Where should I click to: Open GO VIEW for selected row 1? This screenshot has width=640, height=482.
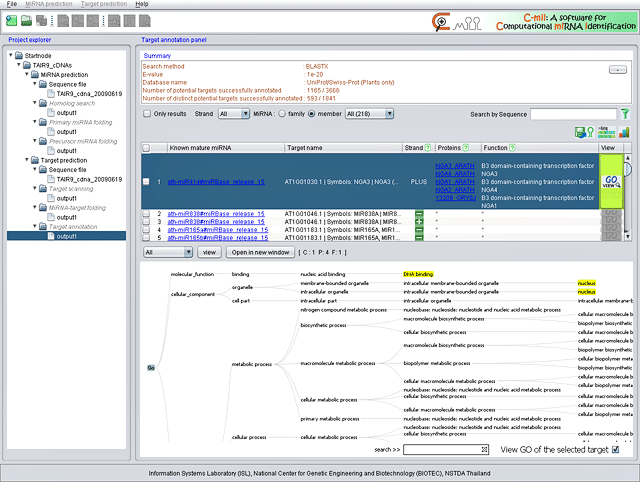pos(611,182)
